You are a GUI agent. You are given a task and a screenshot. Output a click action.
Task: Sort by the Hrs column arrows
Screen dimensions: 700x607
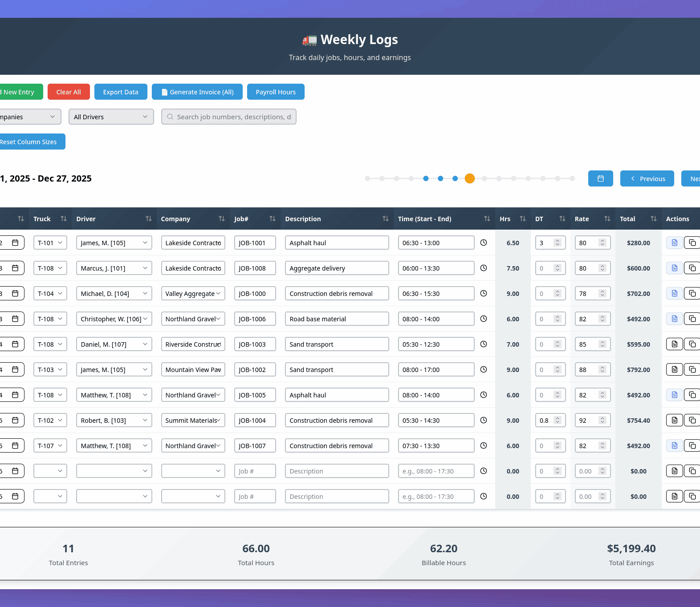point(522,219)
